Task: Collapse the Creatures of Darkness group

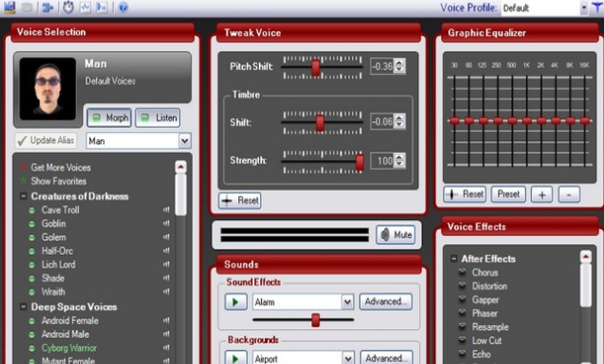Action: [23, 196]
